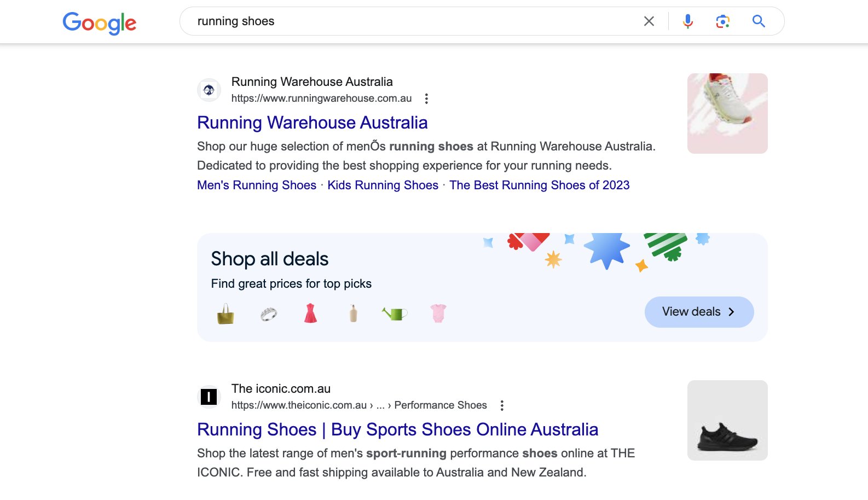This screenshot has width=868, height=500.
Task: Click the Running Warehouse Australia favicon
Action: tap(209, 90)
